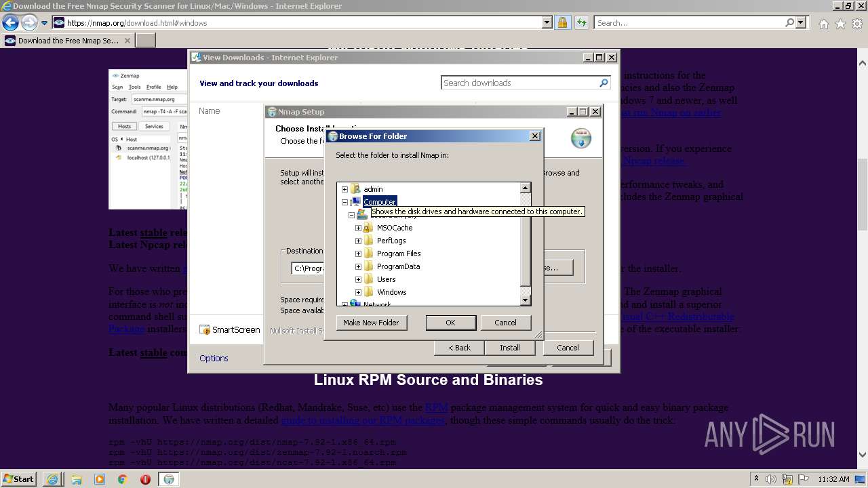The height and width of the screenshot is (488, 868).
Task: Expand the ProgramData folder
Action: (358, 266)
